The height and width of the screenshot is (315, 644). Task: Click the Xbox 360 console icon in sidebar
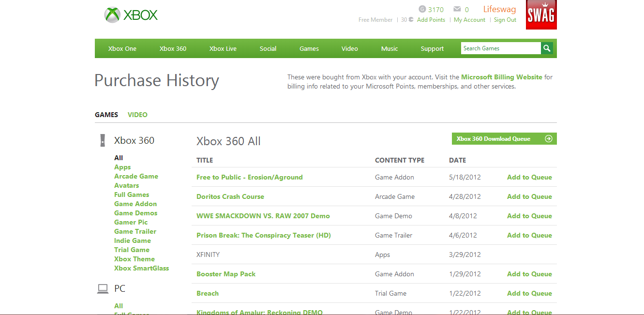point(103,140)
